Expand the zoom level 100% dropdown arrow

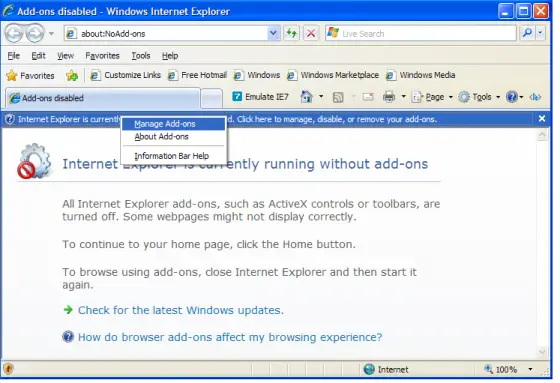(530, 369)
